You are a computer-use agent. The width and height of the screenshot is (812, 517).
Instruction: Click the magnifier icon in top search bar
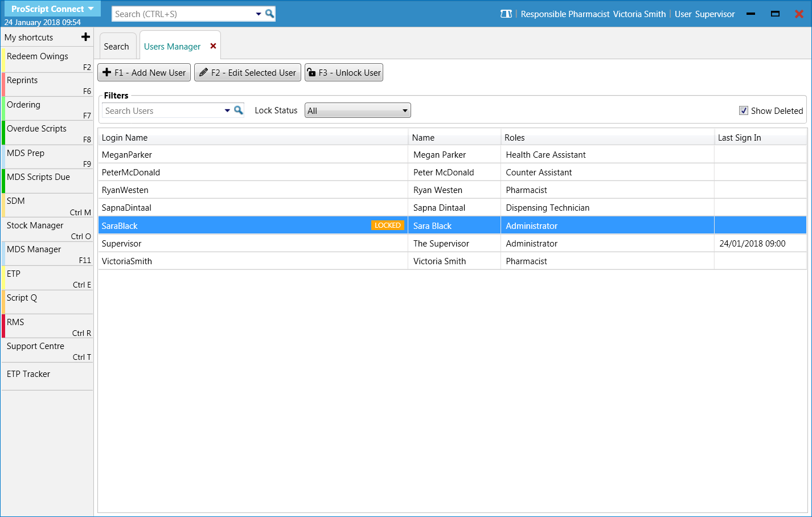pos(270,14)
